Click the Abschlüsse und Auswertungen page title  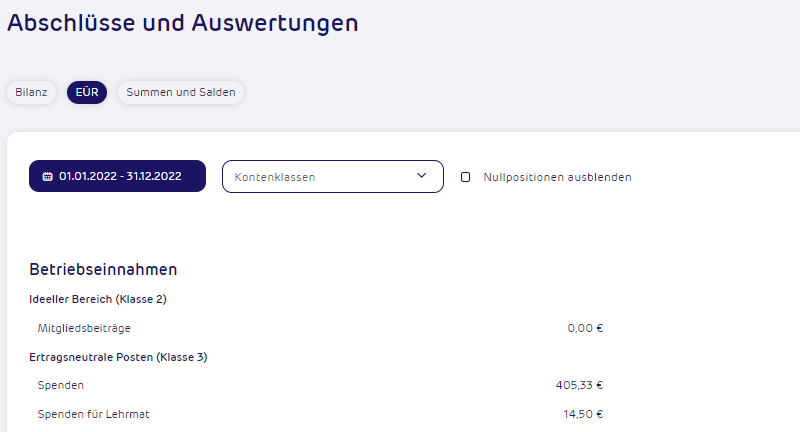point(183,23)
